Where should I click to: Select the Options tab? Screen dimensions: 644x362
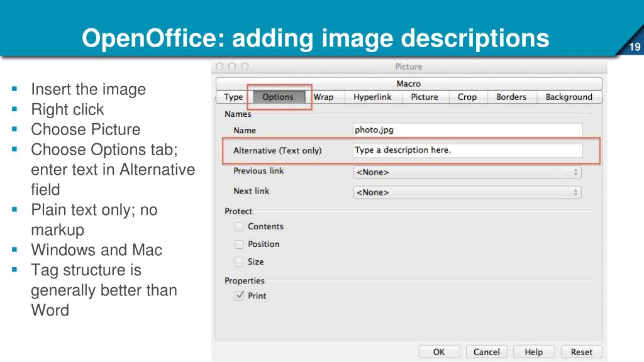pos(278,97)
